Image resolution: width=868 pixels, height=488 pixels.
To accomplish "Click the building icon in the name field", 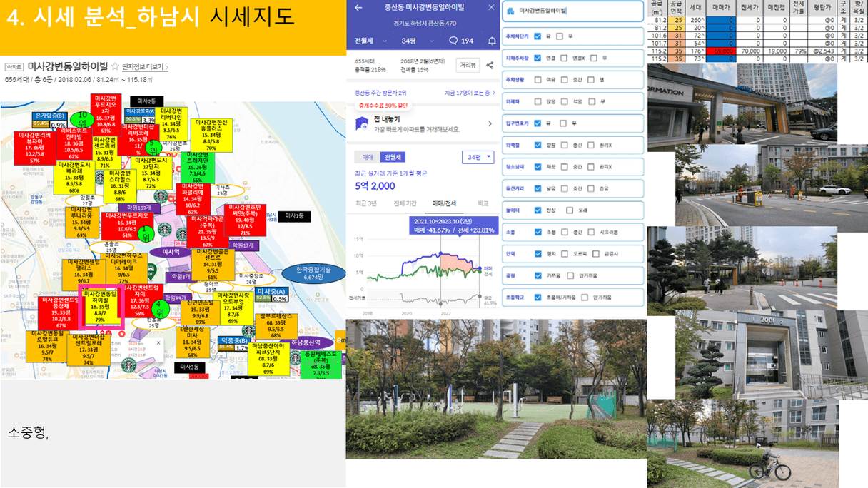I will pos(512,11).
